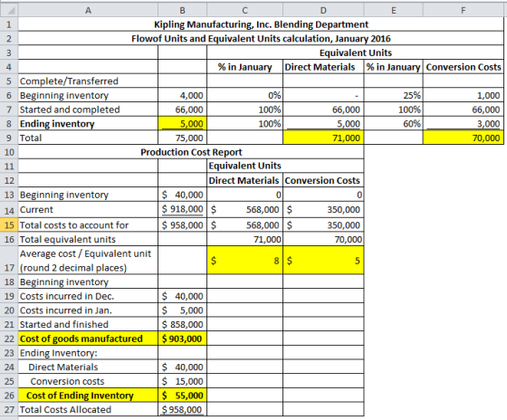Image resolution: width=507 pixels, height=420 pixels.
Task: Select highlighted direct materials cost 8
Action: (x=244, y=261)
